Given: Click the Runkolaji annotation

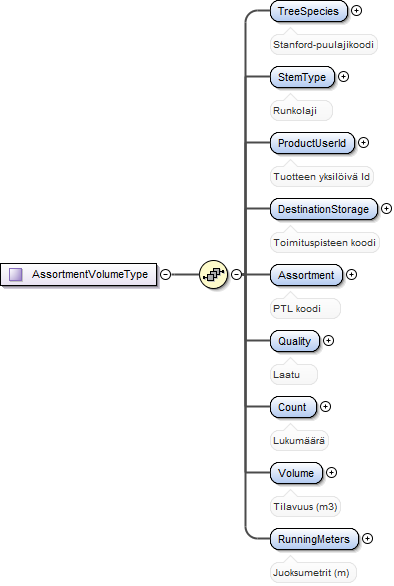Looking at the screenshot, I should coord(301,111).
